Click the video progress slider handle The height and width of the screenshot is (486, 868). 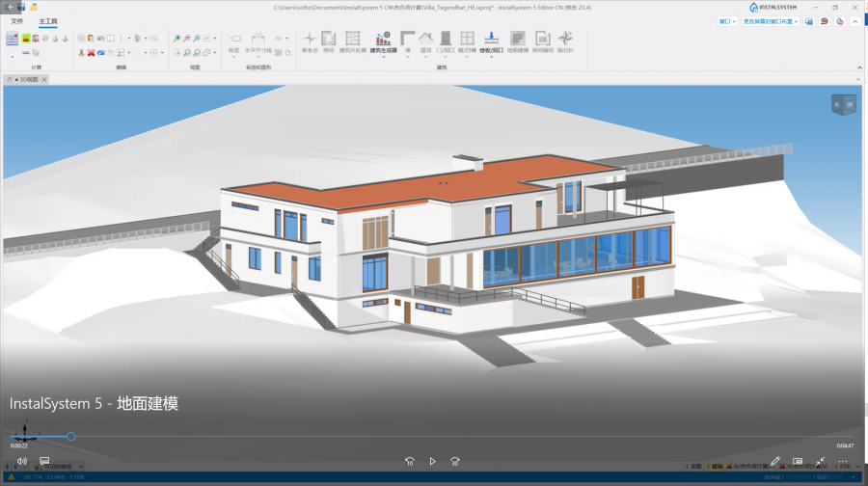point(71,437)
